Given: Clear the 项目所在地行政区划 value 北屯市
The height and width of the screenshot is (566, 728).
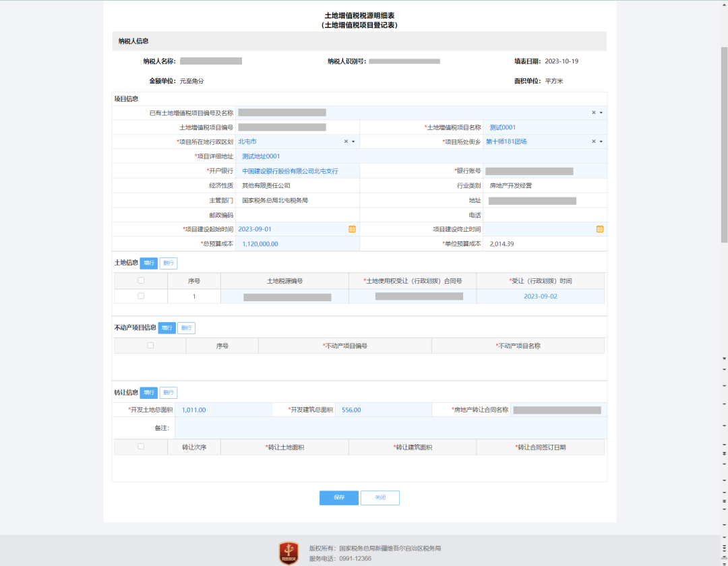Looking at the screenshot, I should point(346,141).
